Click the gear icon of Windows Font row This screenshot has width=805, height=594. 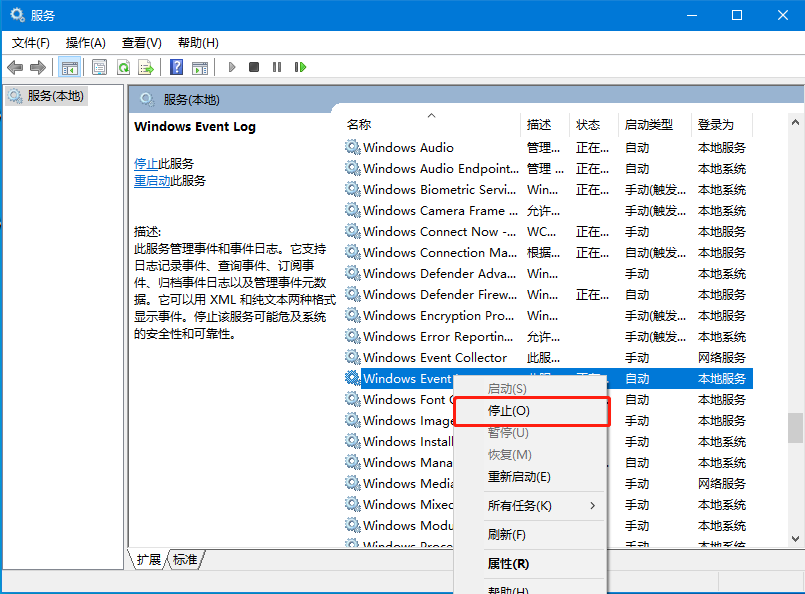pos(352,399)
